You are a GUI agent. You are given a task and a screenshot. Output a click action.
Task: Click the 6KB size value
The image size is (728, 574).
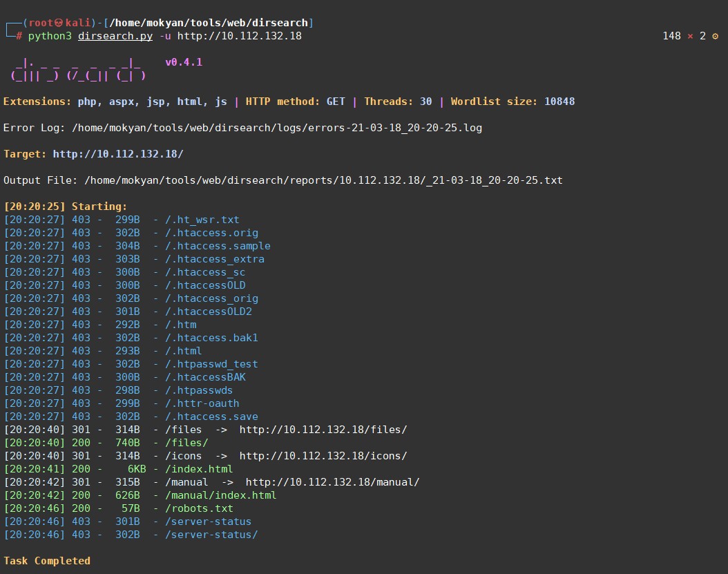point(137,469)
